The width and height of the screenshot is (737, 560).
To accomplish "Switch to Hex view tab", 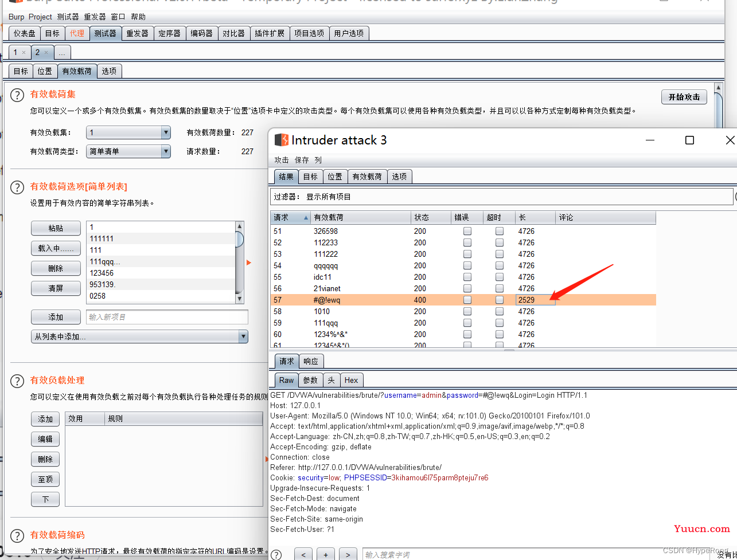I will pos(351,380).
